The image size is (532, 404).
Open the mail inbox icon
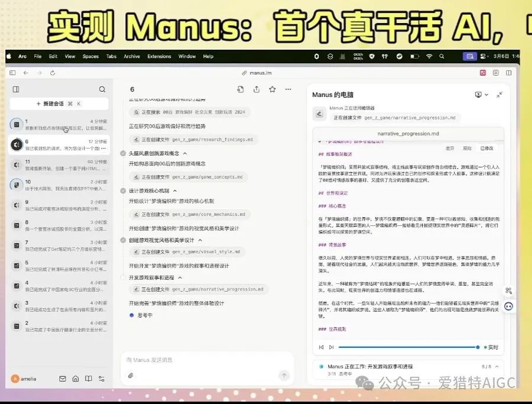point(63,379)
